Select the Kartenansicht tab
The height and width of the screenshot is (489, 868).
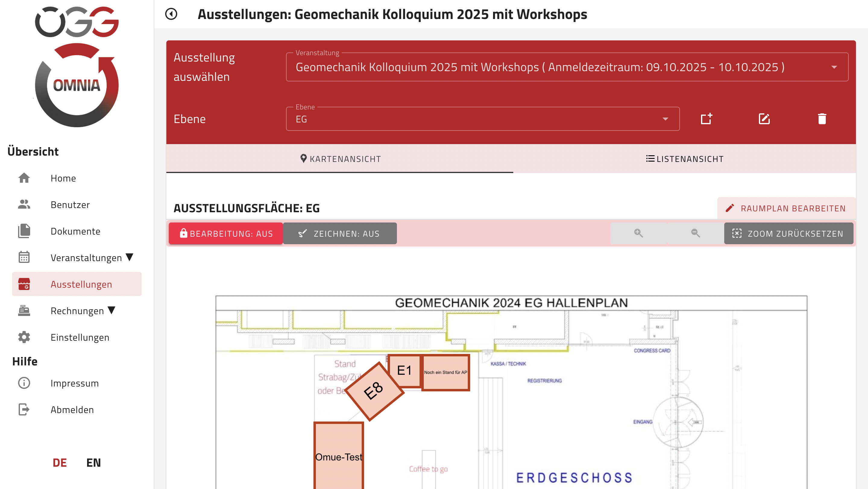340,159
